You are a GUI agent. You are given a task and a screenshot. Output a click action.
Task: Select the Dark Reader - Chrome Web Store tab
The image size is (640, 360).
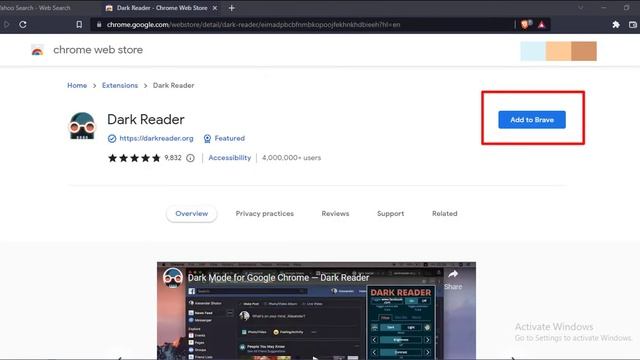click(x=162, y=8)
